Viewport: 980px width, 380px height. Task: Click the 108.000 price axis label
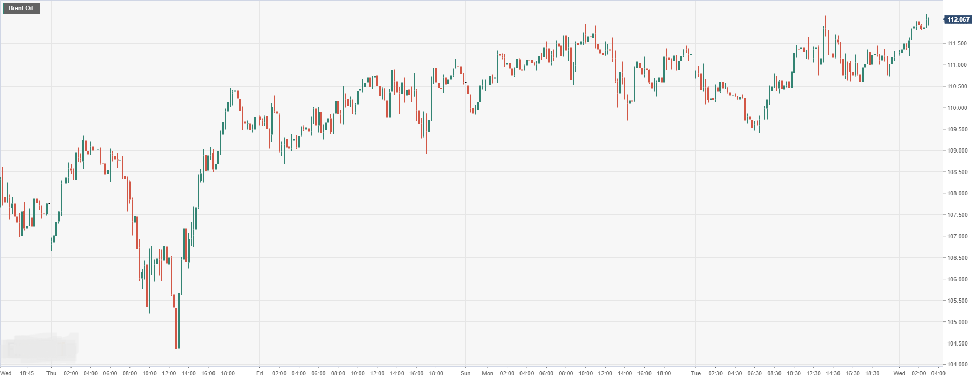pos(957,193)
